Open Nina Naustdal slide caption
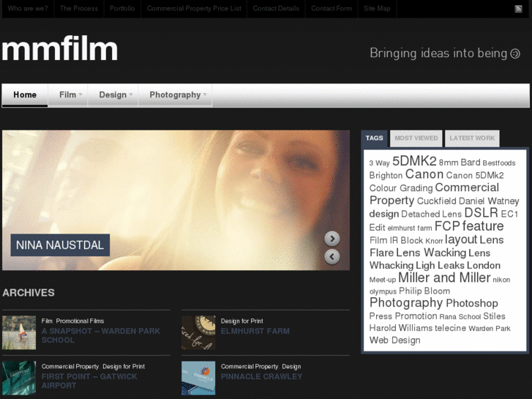Image resolution: width=532 pixels, height=399 pixels. 60,245
